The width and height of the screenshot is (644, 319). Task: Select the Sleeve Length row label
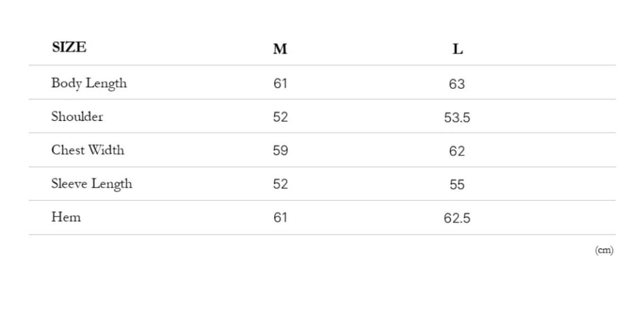[x=92, y=184]
